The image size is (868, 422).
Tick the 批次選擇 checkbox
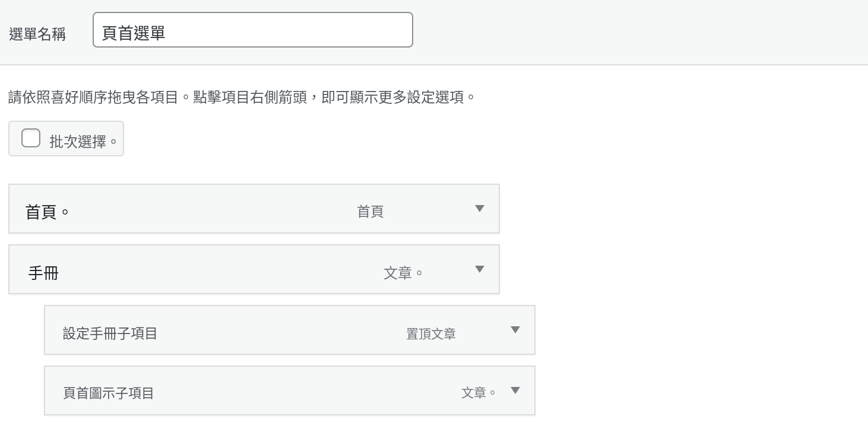click(x=31, y=138)
